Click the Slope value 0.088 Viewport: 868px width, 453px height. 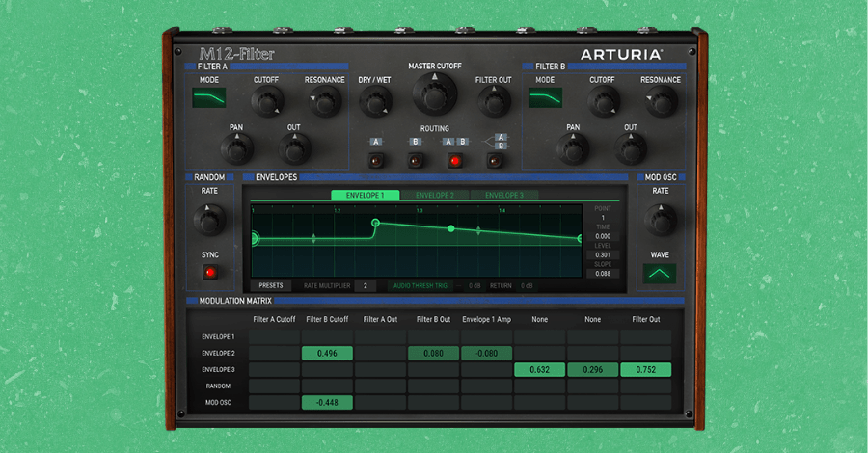603,274
